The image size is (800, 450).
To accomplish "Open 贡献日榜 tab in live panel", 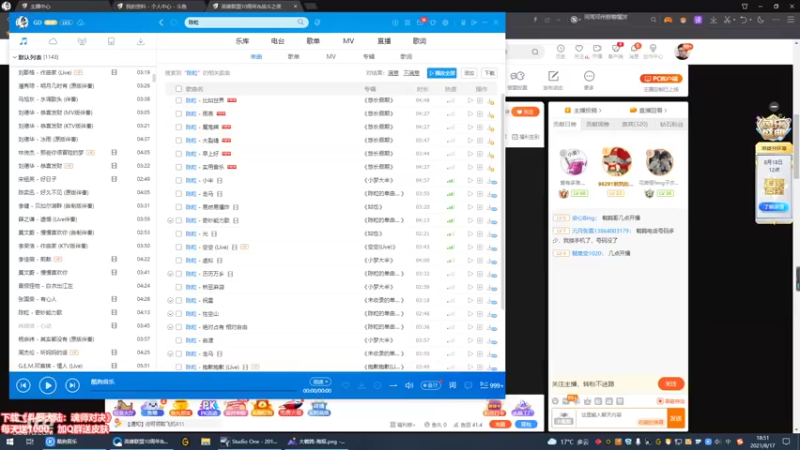I will pyautogui.click(x=565, y=124).
